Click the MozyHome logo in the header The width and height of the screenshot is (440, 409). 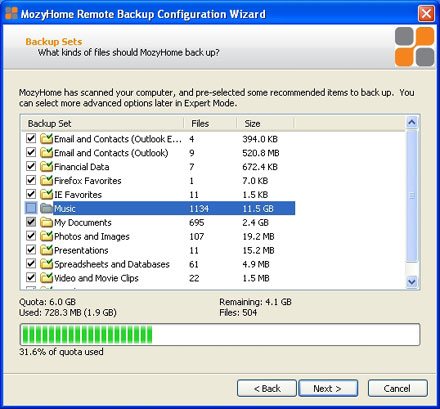415,47
